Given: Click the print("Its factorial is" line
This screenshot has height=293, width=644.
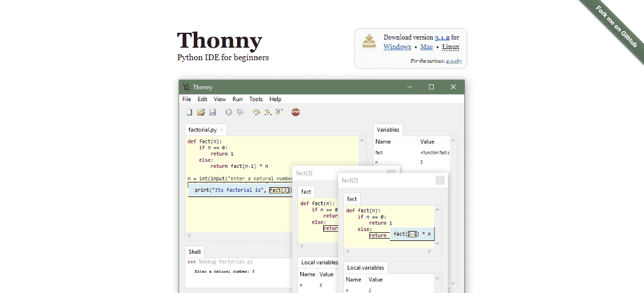Looking at the screenshot, I should [x=240, y=191].
